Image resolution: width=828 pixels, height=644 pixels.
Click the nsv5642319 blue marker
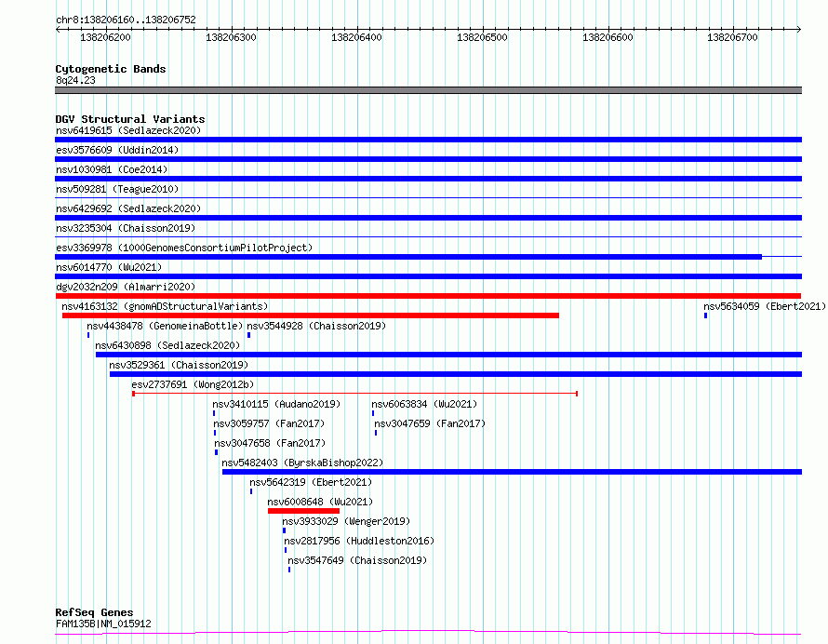point(251,491)
